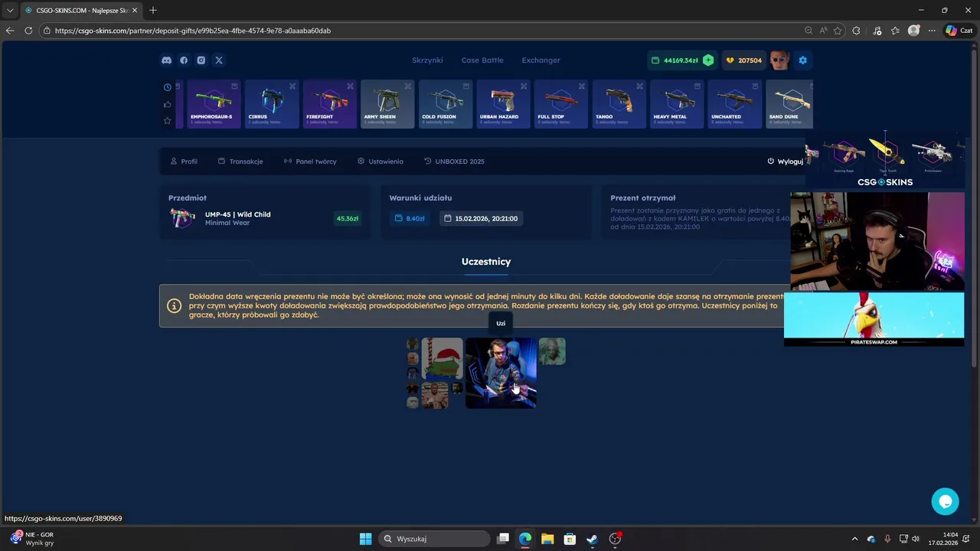Open the Edge profile avatar icon
The height and width of the screenshot is (551, 980).
click(x=913, y=31)
